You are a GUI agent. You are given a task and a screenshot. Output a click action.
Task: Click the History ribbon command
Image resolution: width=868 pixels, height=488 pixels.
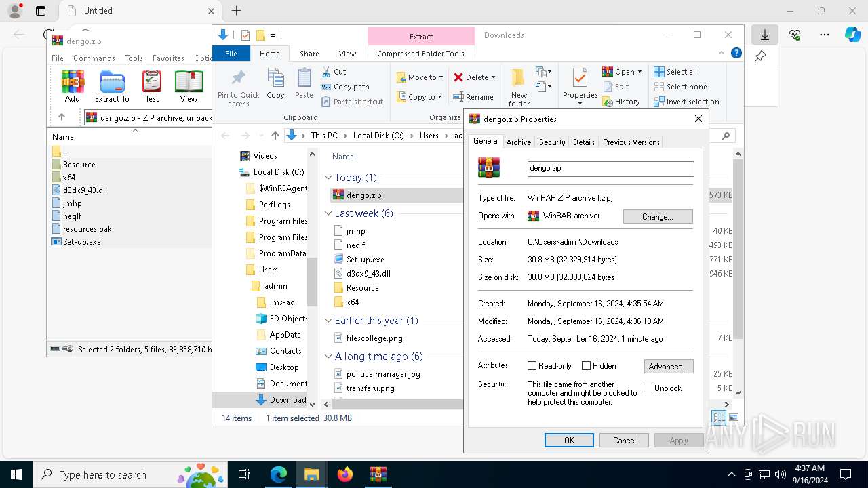click(x=621, y=102)
